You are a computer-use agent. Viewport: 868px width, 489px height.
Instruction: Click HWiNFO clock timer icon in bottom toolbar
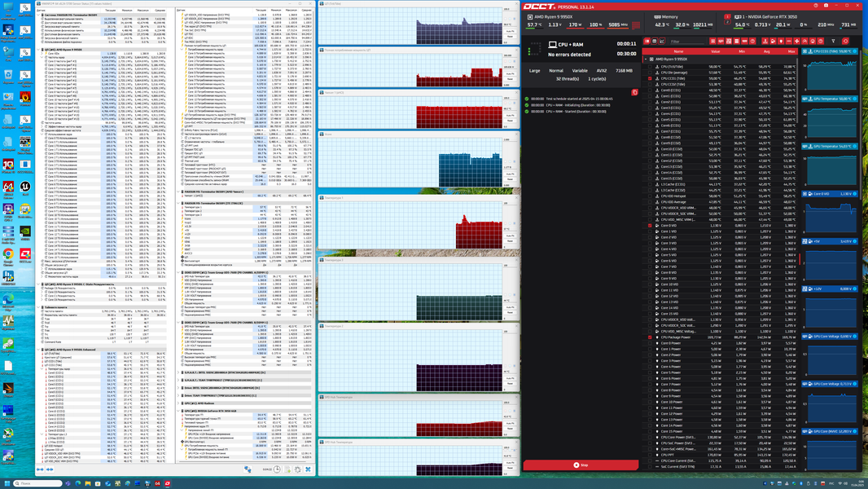[277, 469]
